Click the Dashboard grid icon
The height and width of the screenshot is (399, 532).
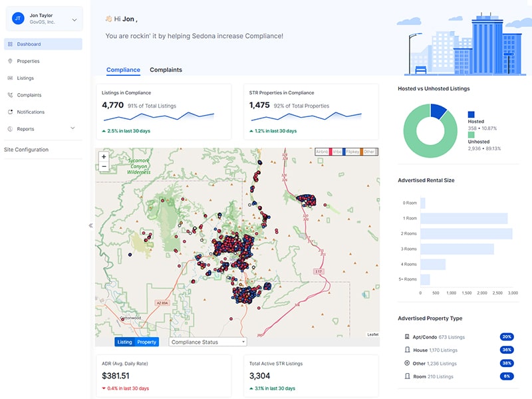10,44
